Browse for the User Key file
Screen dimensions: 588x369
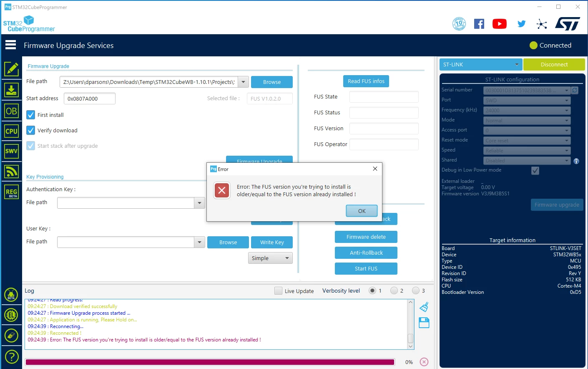tap(228, 242)
